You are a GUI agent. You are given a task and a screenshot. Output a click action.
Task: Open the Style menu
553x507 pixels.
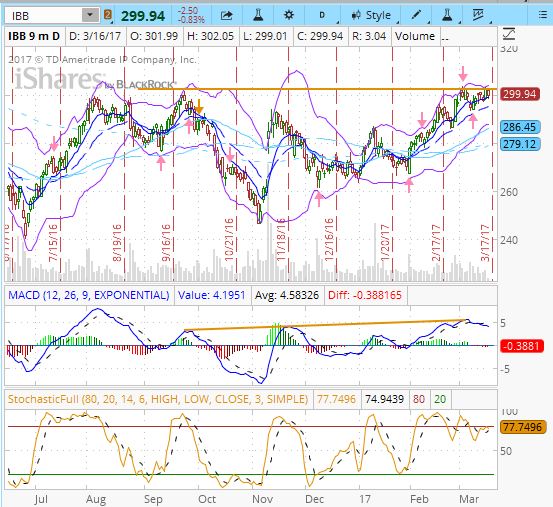click(372, 15)
